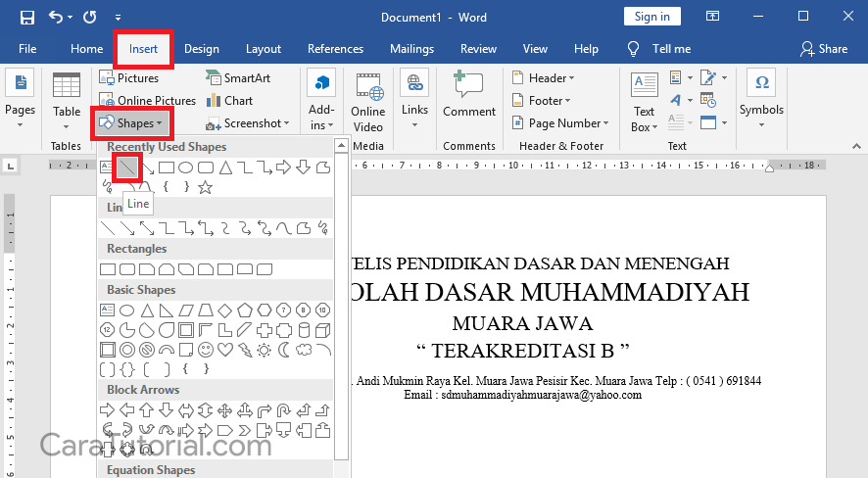Choose the cloud basic shape
The height and width of the screenshot is (478, 868).
click(304, 350)
